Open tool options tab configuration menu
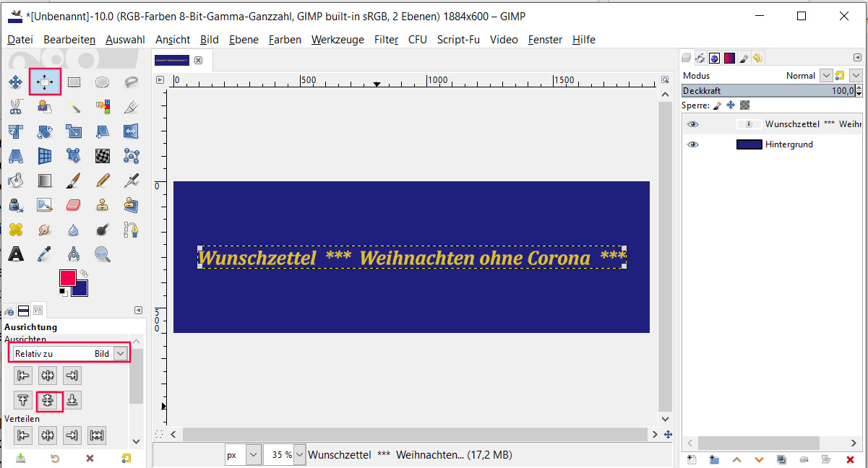The height and width of the screenshot is (468, 868). coord(138,311)
